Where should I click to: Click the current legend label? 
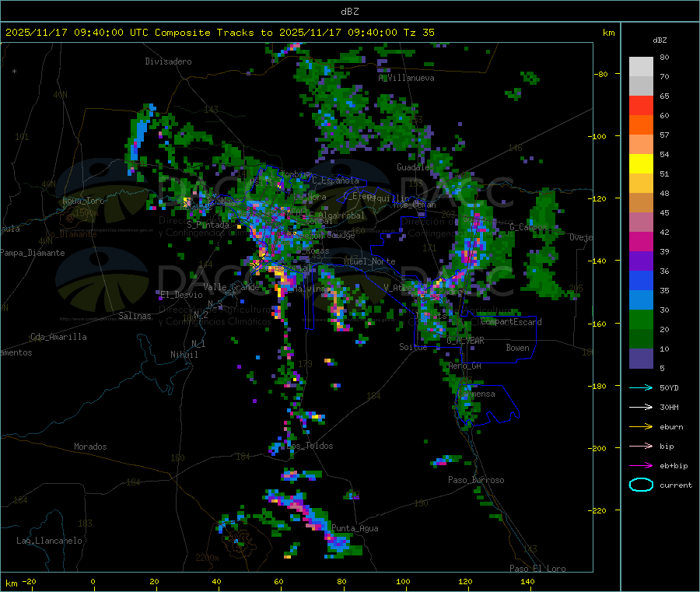(676, 485)
